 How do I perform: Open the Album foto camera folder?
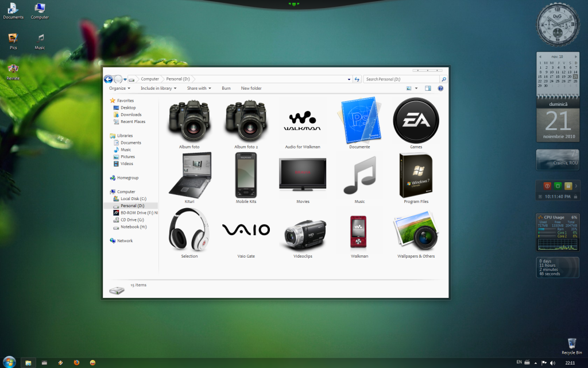click(x=189, y=121)
